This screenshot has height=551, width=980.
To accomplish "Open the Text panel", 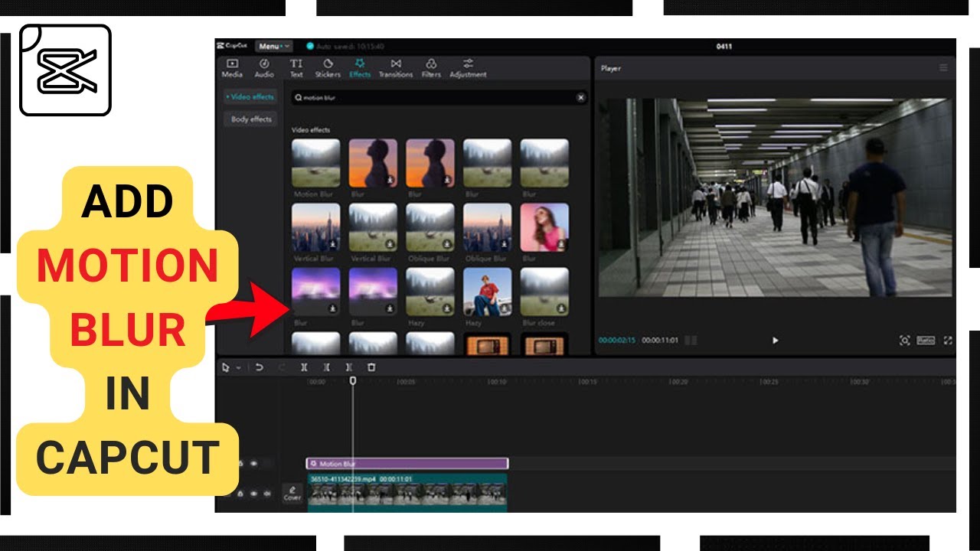I will (296, 68).
